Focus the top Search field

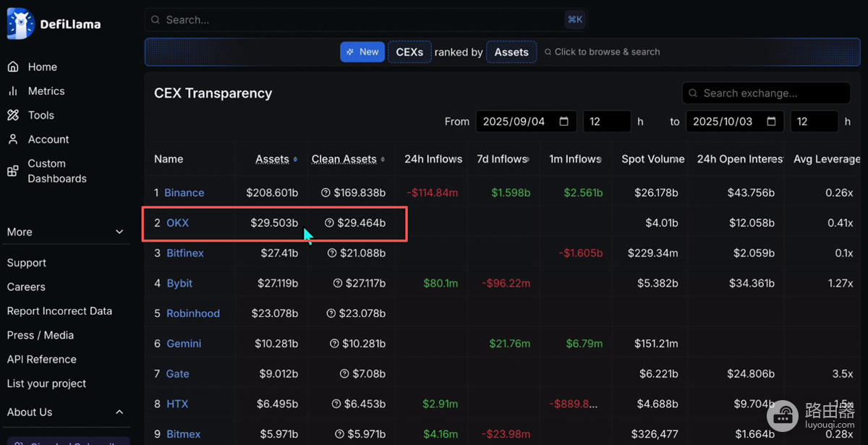pos(365,20)
